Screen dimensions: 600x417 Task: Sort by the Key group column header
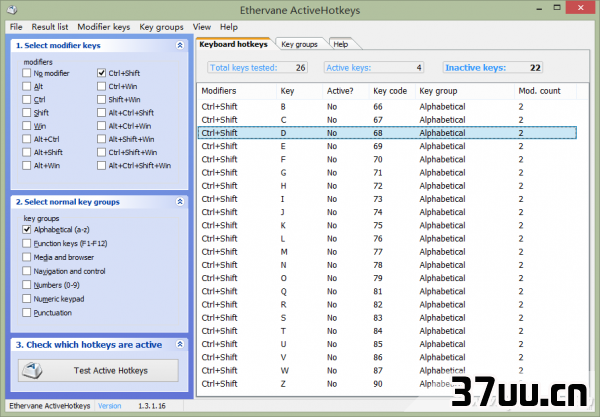[465, 91]
